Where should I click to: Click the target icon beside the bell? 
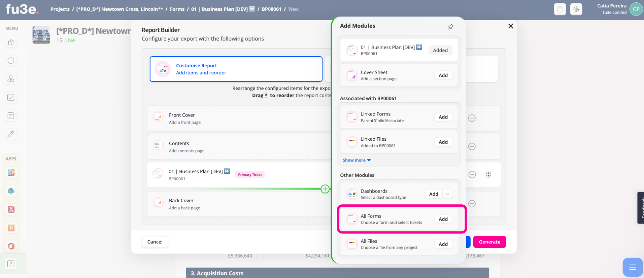click(576, 9)
